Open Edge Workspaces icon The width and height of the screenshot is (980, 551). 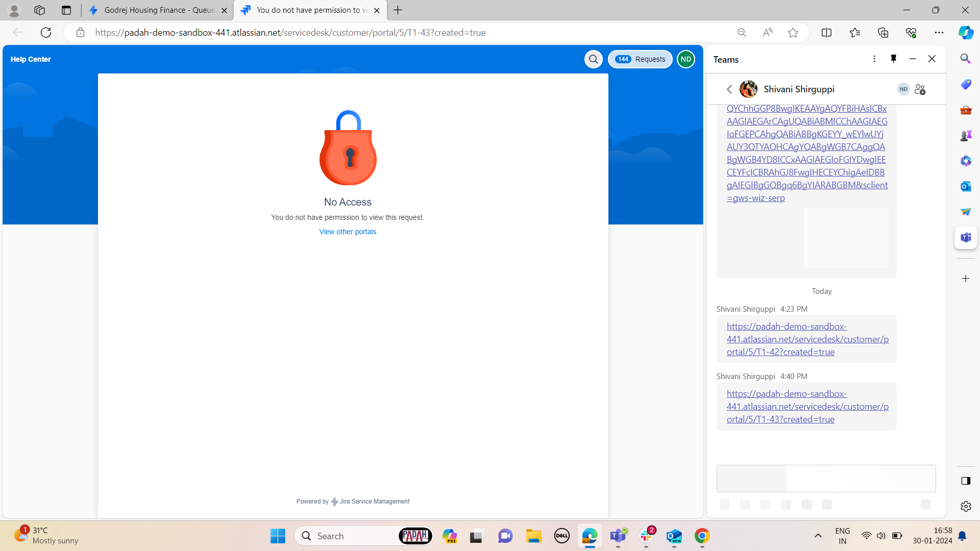click(x=39, y=10)
